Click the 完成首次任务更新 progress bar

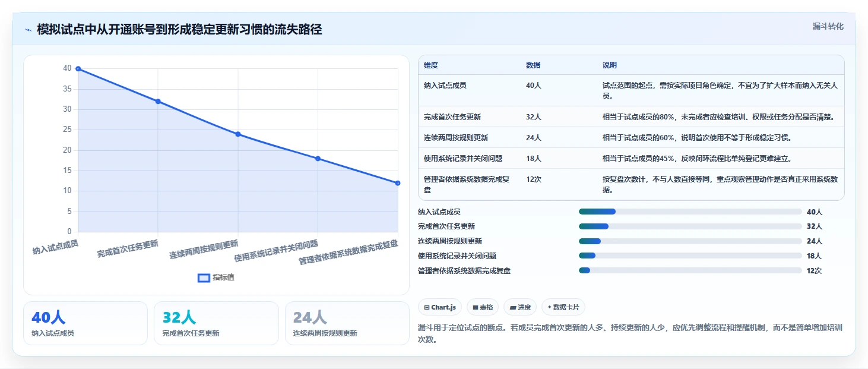pyautogui.click(x=690, y=226)
